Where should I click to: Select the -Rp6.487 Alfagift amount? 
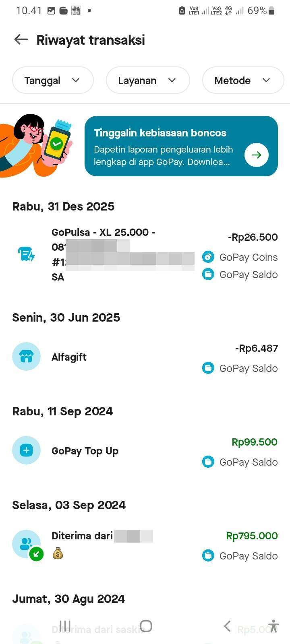tap(257, 348)
